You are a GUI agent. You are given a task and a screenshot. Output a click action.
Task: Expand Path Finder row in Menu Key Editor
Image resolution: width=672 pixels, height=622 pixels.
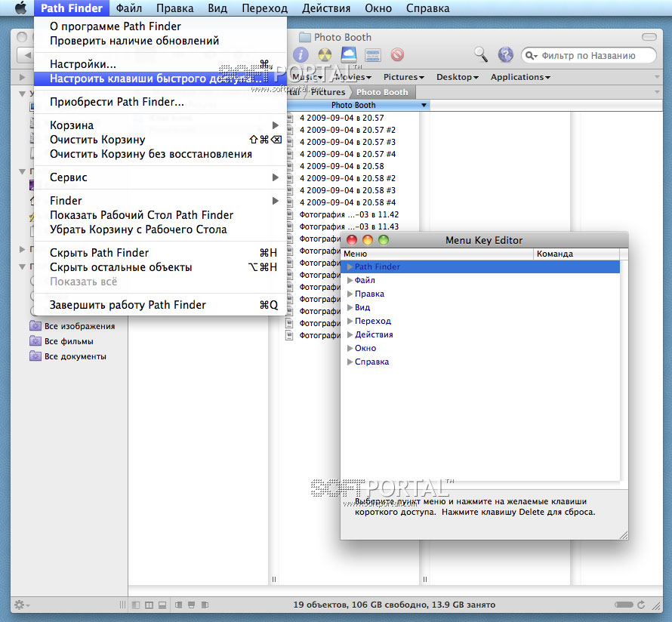[x=350, y=266]
